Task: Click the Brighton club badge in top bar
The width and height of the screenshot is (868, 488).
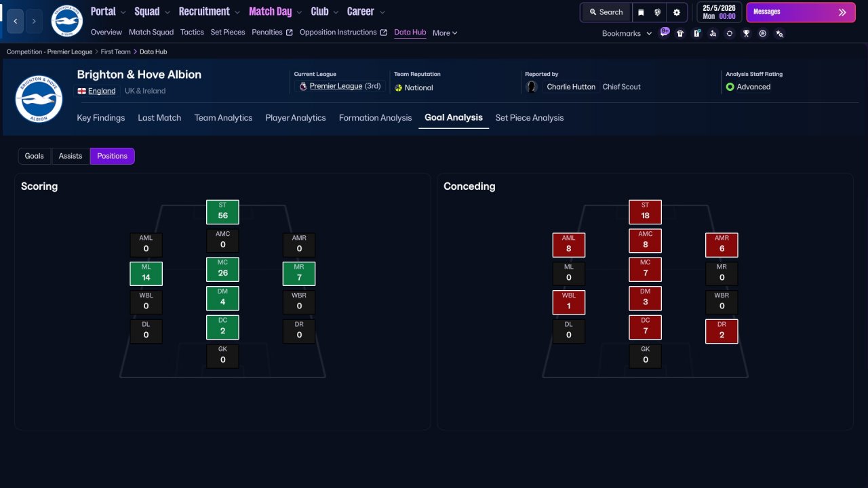Action: [x=66, y=21]
